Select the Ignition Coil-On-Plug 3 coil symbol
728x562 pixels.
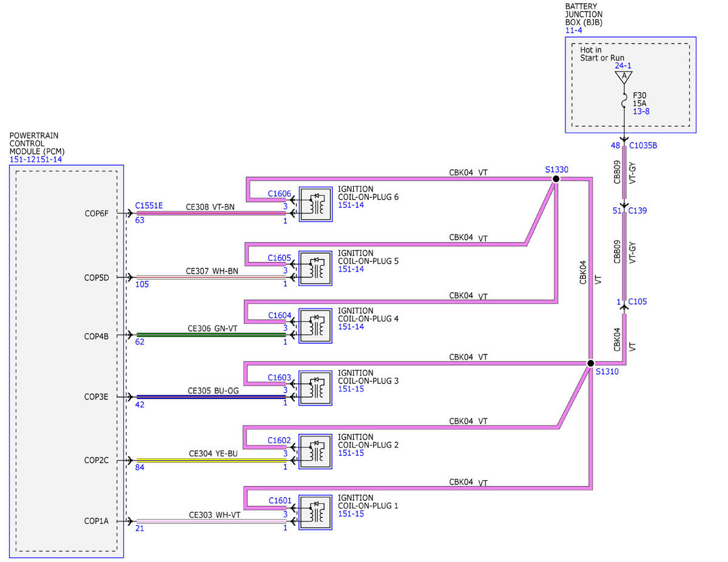(315, 389)
